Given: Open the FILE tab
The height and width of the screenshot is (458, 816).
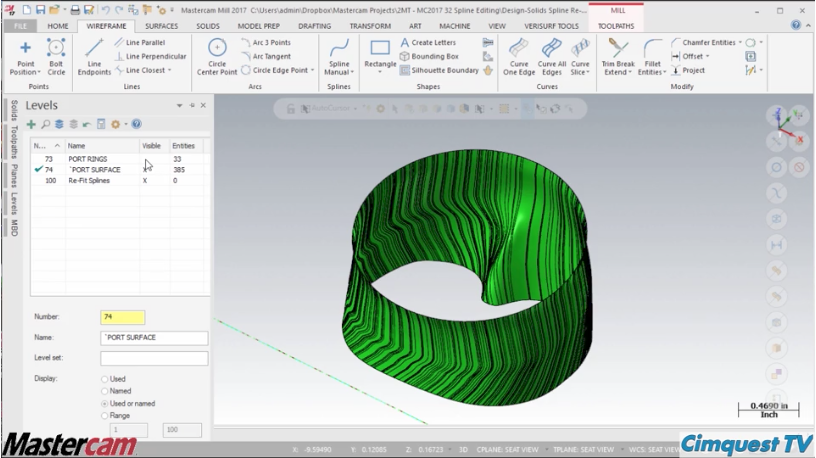Looking at the screenshot, I should click(x=20, y=26).
